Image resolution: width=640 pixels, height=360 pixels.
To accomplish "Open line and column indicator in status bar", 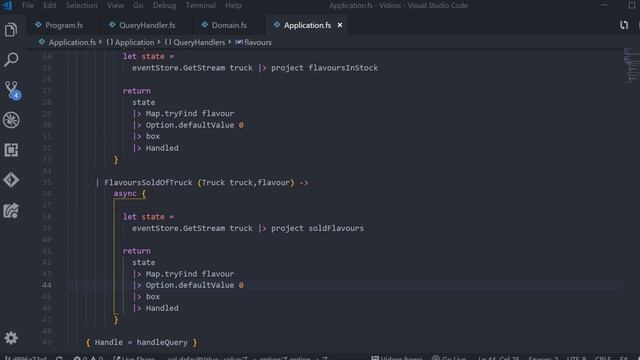I will tap(499, 358).
